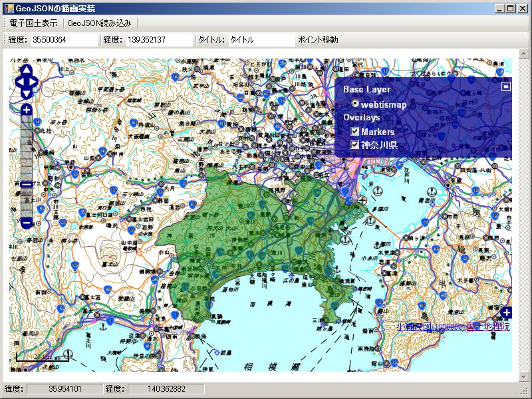Toggle the 神奈川県 overlay checkbox
This screenshot has height=399, width=532.
[355, 145]
